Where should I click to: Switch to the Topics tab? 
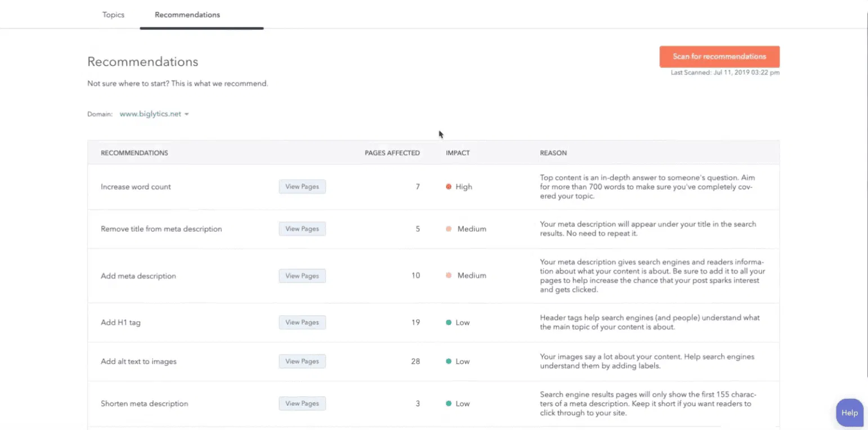coord(113,15)
